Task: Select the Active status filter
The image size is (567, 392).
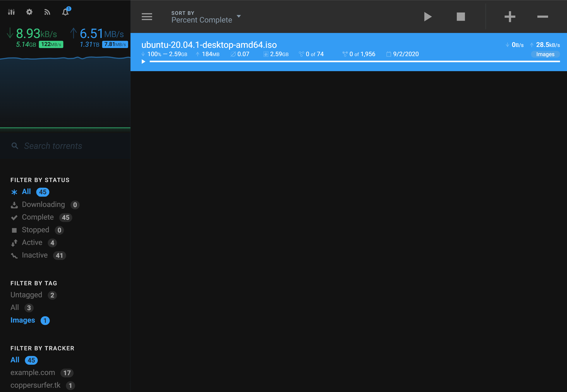Action: click(x=31, y=242)
